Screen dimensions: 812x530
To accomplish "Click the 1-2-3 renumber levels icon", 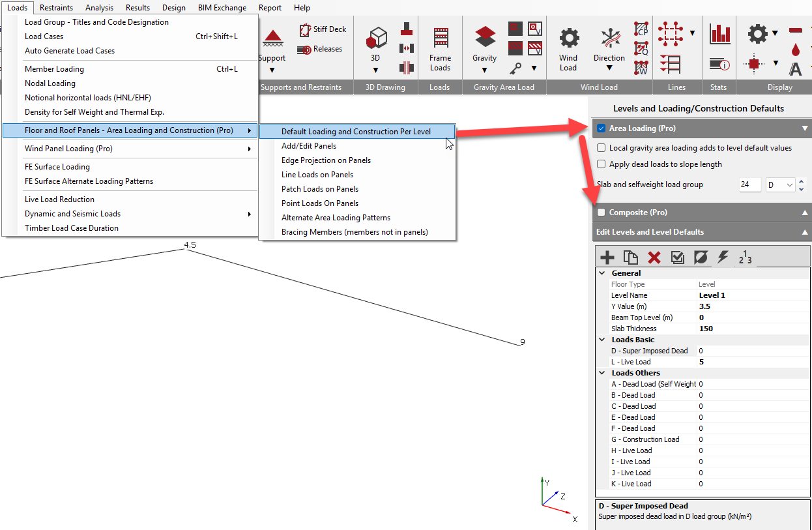I will tap(746, 258).
